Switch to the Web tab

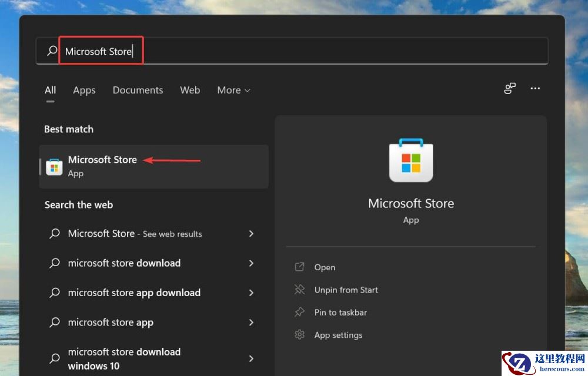point(190,90)
